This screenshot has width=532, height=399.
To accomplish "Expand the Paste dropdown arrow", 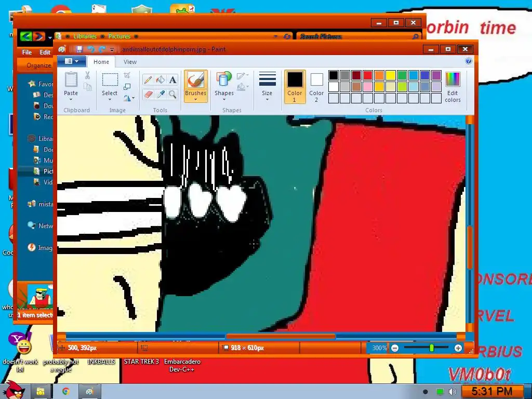I will coord(71,99).
